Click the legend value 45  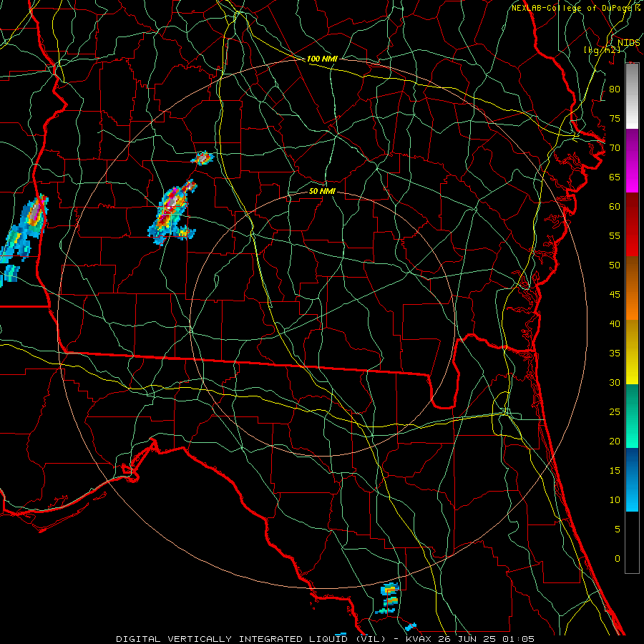[615, 295]
